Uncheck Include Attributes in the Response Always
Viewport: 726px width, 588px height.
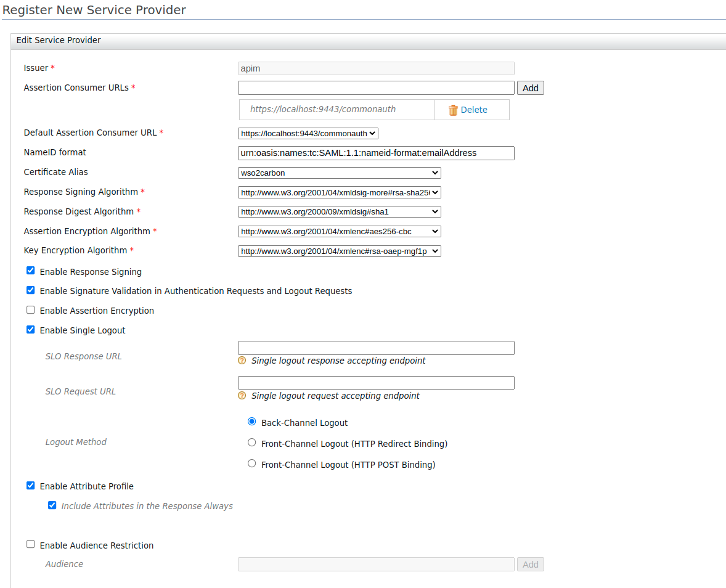point(52,505)
